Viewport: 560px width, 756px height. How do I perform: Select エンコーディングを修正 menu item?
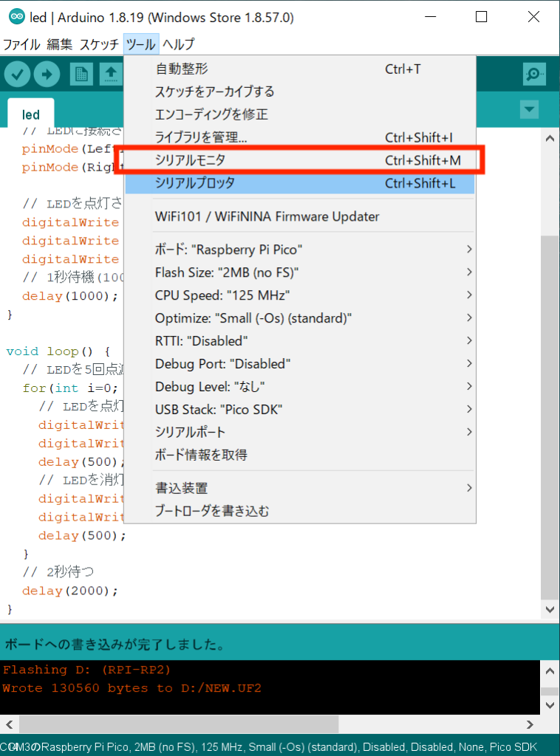[299, 114]
